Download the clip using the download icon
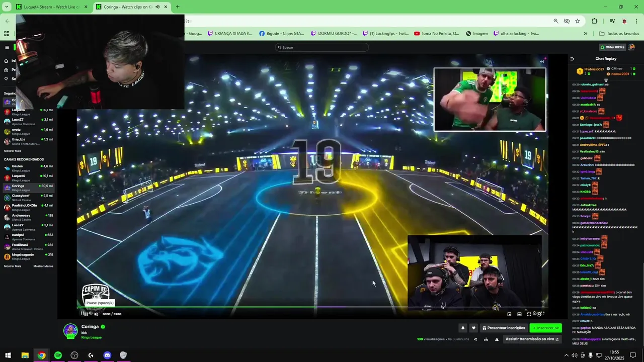This screenshot has width=644, height=362. pos(486,339)
